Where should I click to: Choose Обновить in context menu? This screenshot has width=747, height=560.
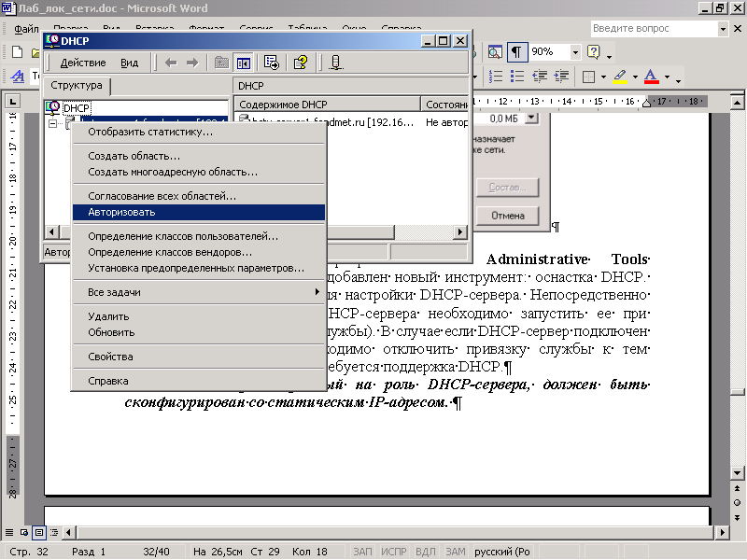[x=199, y=332]
